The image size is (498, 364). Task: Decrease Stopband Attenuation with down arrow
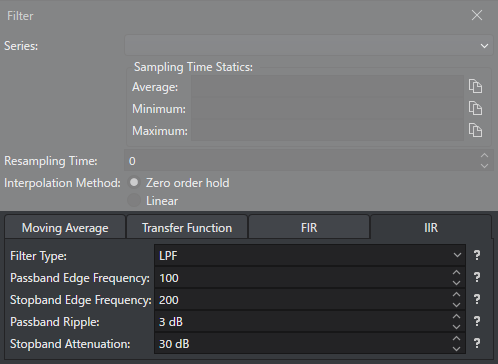click(x=456, y=349)
